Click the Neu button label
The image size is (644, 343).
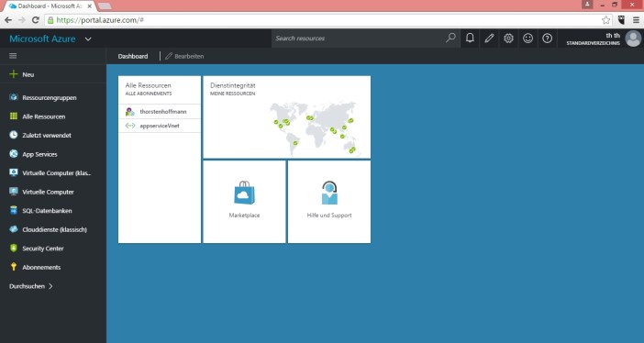pyautogui.click(x=28, y=74)
